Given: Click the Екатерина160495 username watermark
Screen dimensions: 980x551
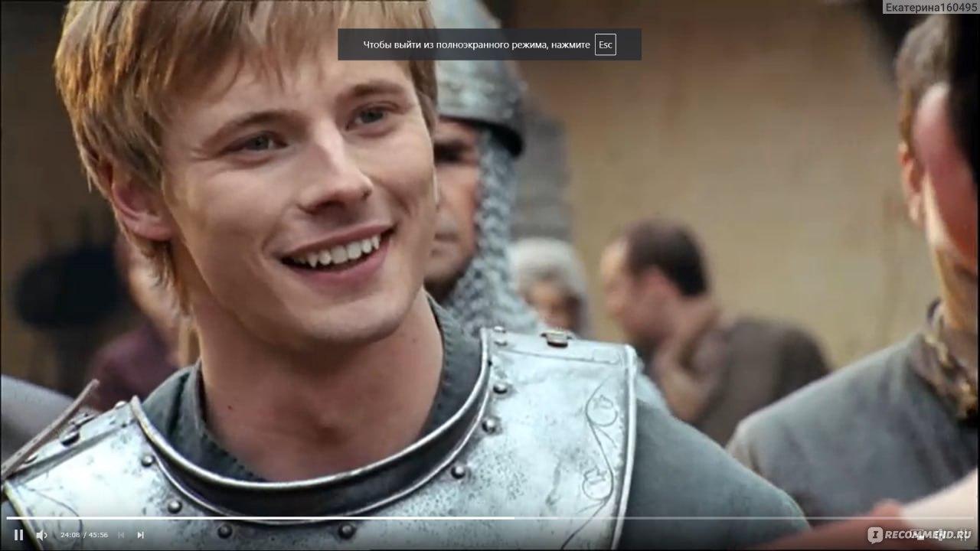Looking at the screenshot, I should click(x=930, y=8).
